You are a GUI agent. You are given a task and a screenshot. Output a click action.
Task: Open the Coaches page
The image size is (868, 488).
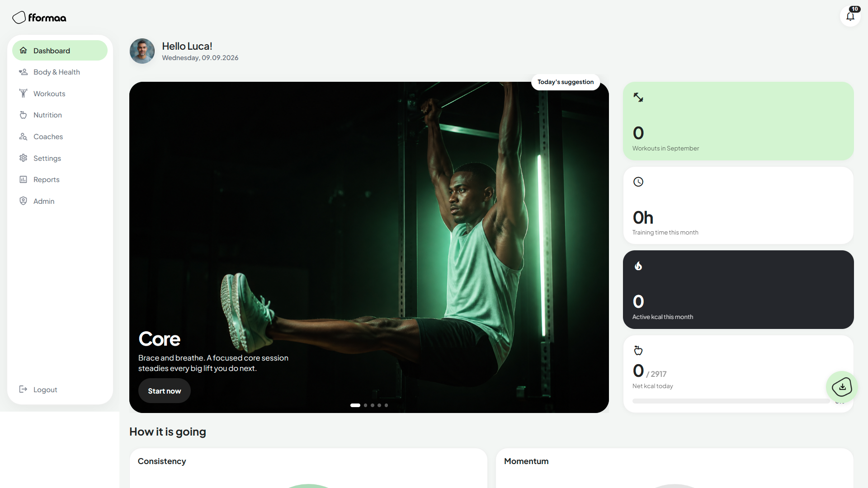60,136
